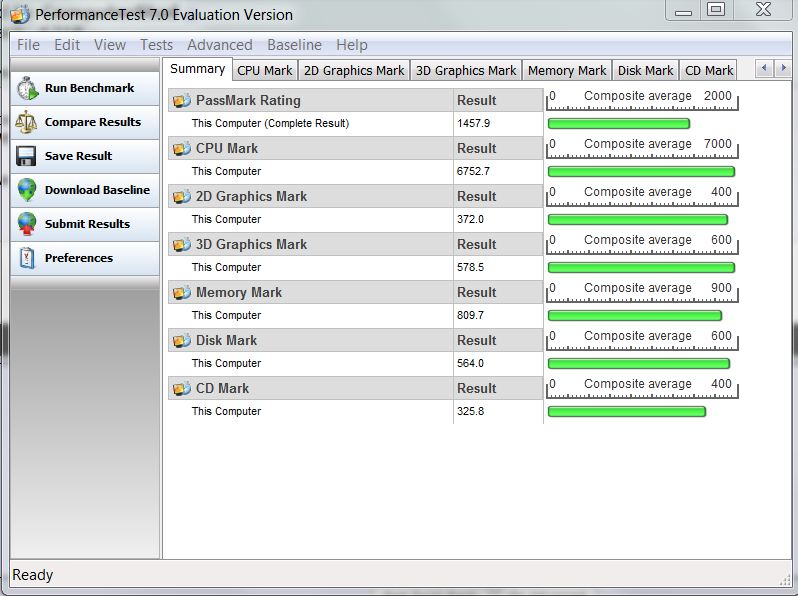Click the Compare Results scales icon
This screenshot has width=798, height=596.
(x=26, y=122)
